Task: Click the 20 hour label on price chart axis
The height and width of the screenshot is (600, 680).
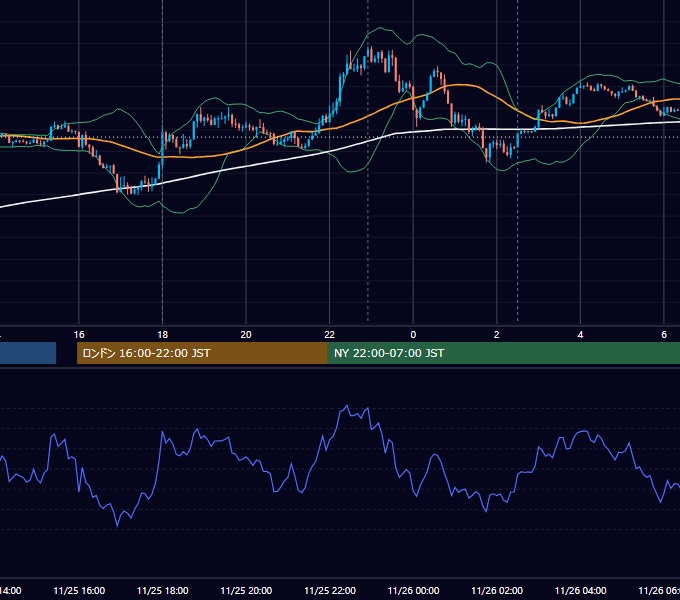Action: [x=246, y=335]
